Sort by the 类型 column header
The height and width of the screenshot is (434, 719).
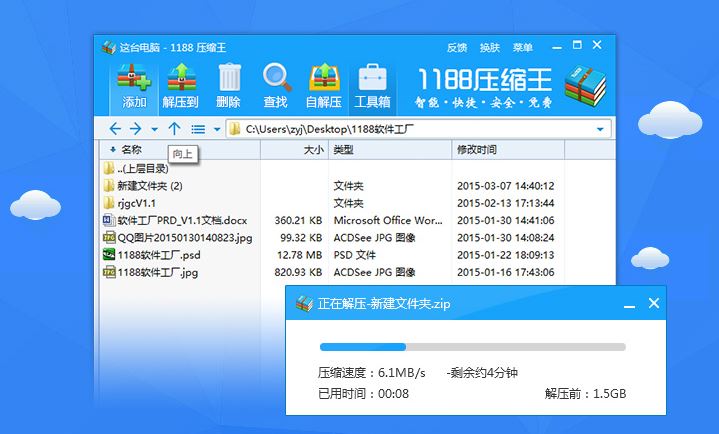(390, 150)
